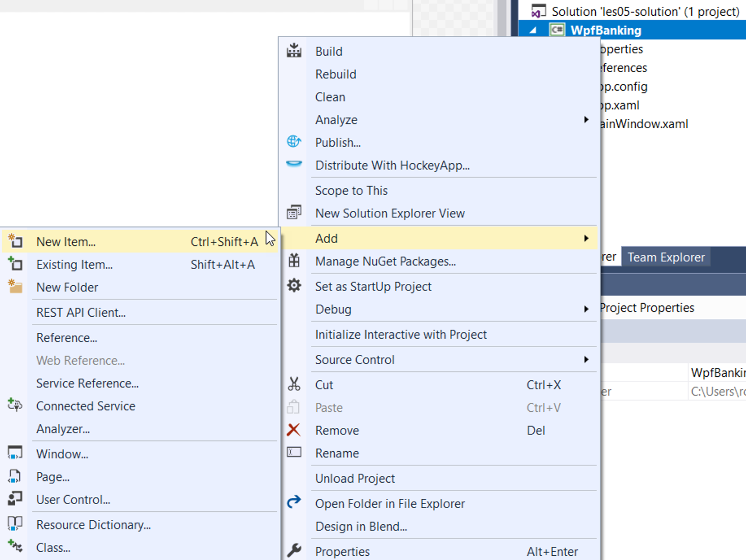The height and width of the screenshot is (560, 746).
Task: Click the Publish globe icon
Action: (x=294, y=142)
